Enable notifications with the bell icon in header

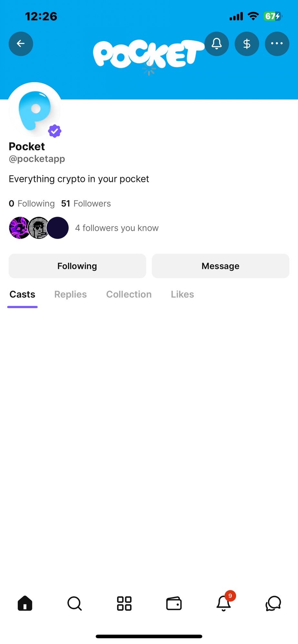click(217, 44)
